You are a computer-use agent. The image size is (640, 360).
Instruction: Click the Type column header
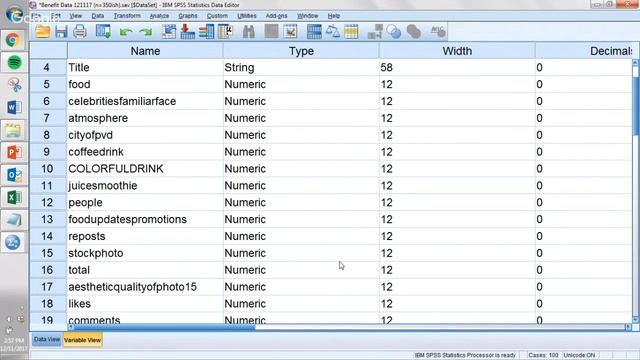301,51
